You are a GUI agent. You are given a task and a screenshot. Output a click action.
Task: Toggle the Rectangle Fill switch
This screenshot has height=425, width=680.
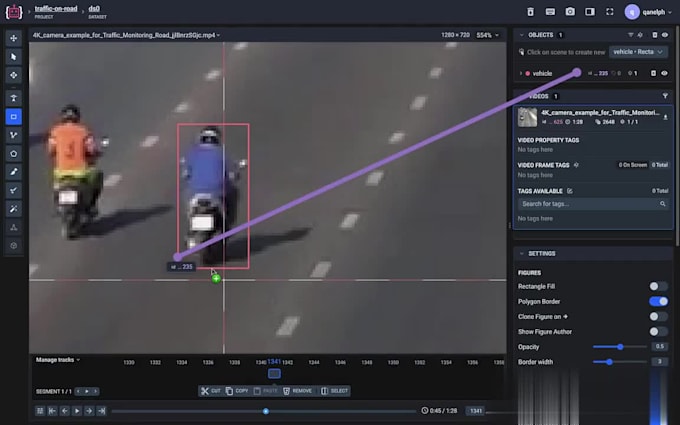(x=658, y=286)
